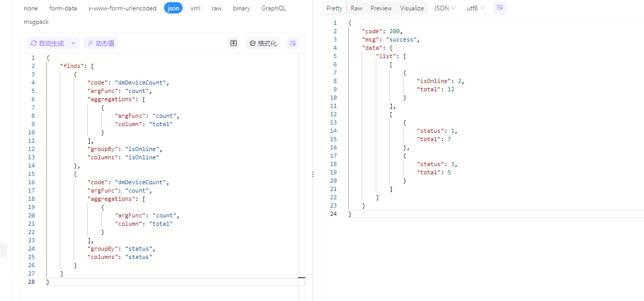Click the word wrap icon in request editor

tap(293, 44)
